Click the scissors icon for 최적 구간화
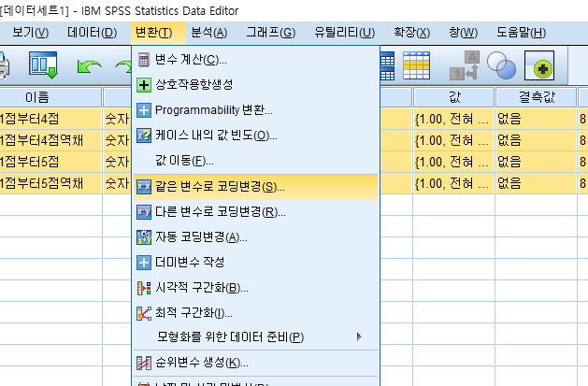 click(x=144, y=313)
